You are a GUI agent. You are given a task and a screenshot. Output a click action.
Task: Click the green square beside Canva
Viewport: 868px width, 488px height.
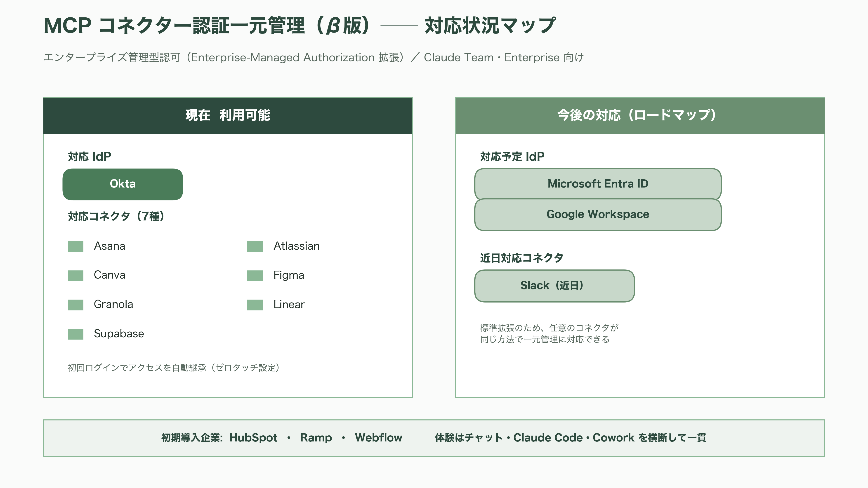(75, 275)
